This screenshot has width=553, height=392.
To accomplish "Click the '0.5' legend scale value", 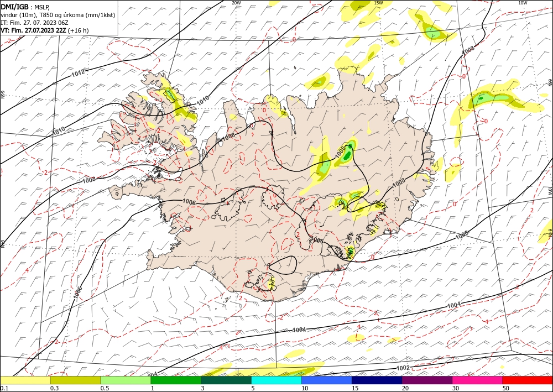I will point(105,388).
